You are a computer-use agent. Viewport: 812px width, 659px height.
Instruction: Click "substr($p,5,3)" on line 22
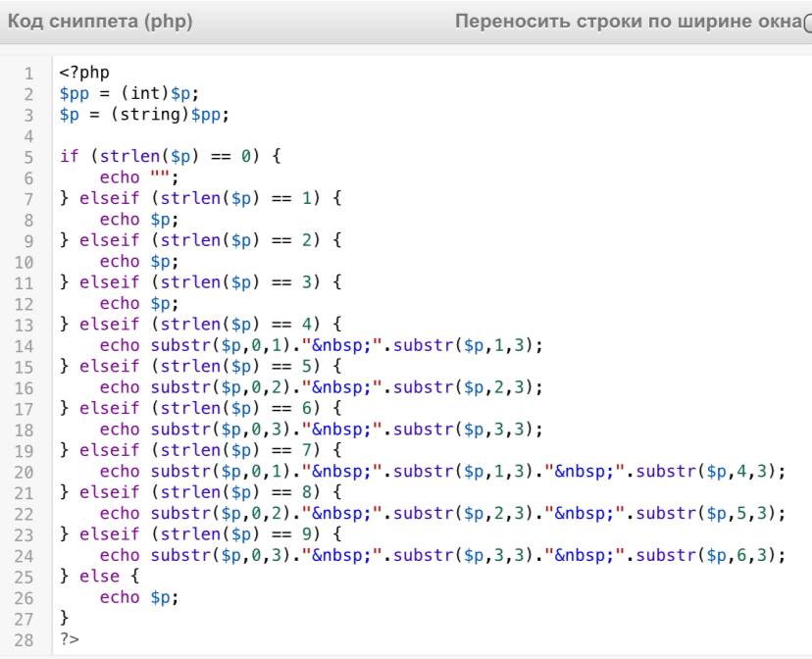(x=709, y=513)
